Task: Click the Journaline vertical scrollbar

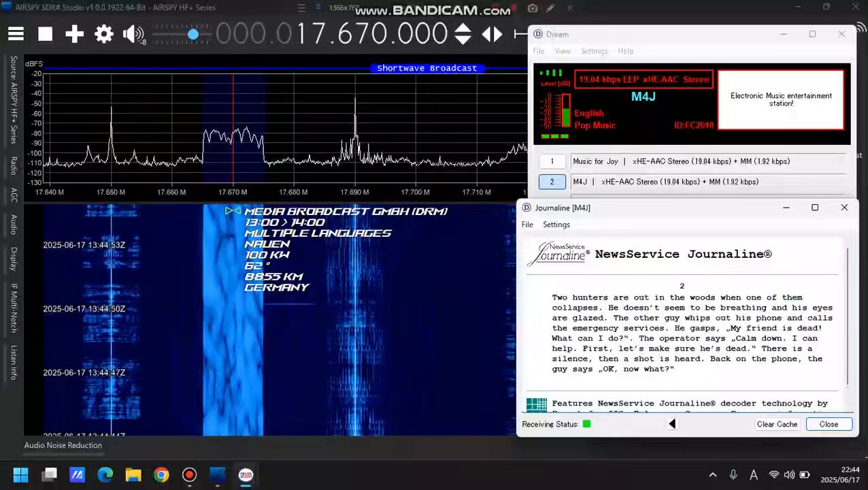Action: [x=848, y=316]
